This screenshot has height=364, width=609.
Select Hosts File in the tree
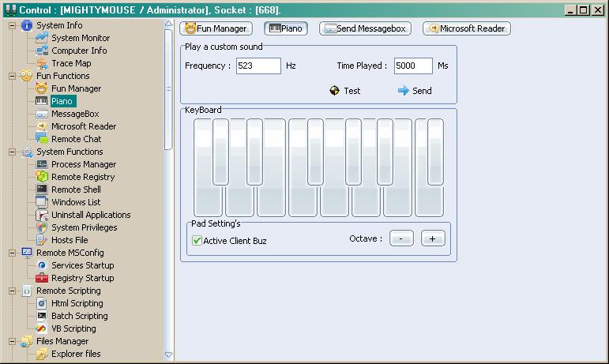[x=70, y=240]
